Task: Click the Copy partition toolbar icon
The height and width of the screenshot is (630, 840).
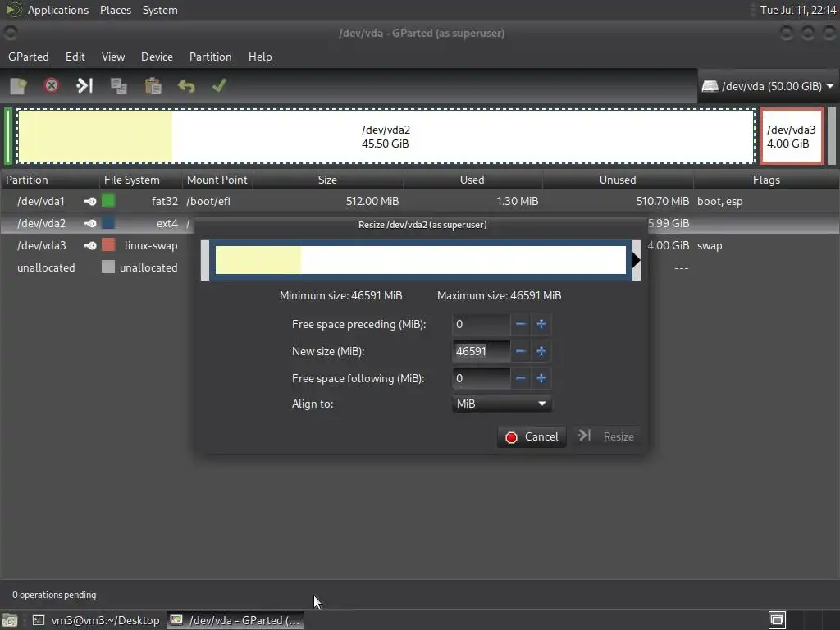Action: click(x=118, y=85)
